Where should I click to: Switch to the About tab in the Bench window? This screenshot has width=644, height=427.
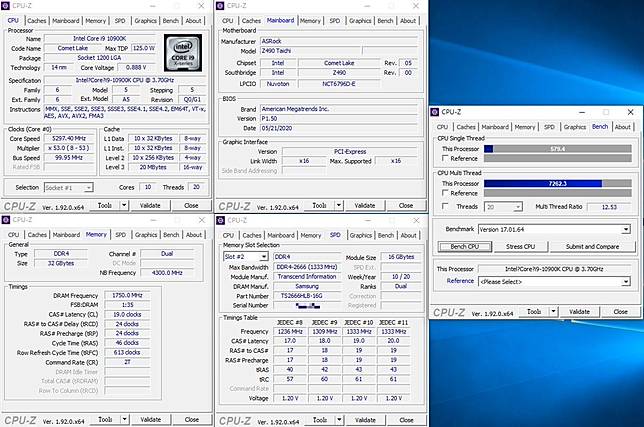pos(623,127)
